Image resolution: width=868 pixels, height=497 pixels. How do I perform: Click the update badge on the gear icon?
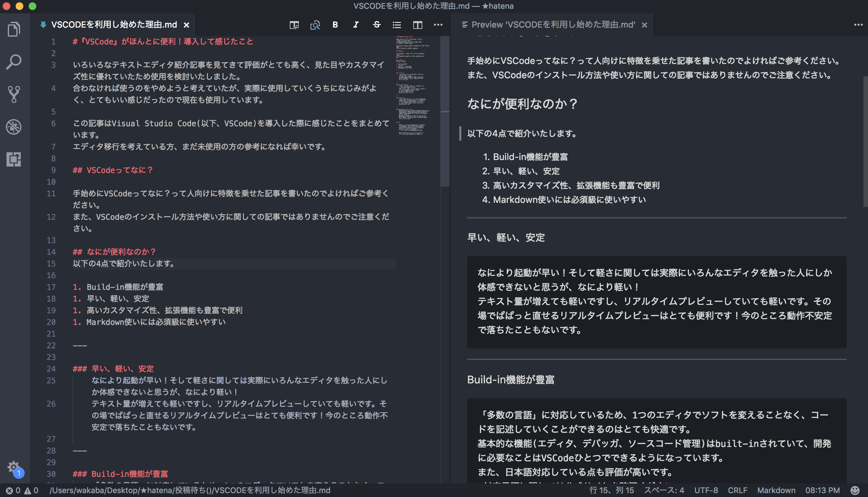click(x=19, y=473)
